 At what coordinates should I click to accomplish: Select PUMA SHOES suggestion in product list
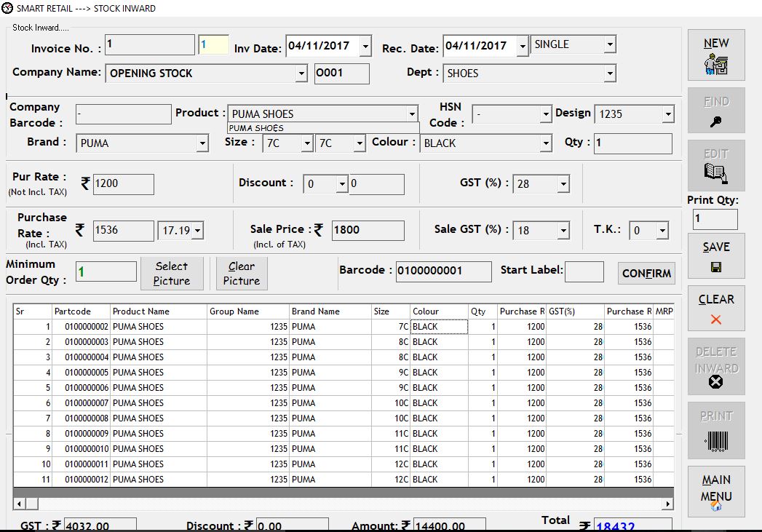coord(323,128)
